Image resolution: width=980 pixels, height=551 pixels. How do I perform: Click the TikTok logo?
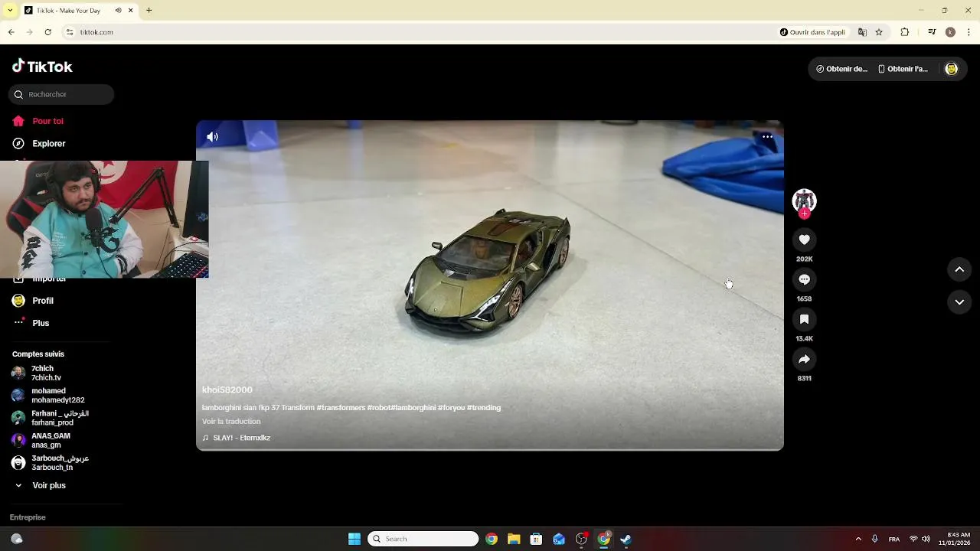point(42,67)
